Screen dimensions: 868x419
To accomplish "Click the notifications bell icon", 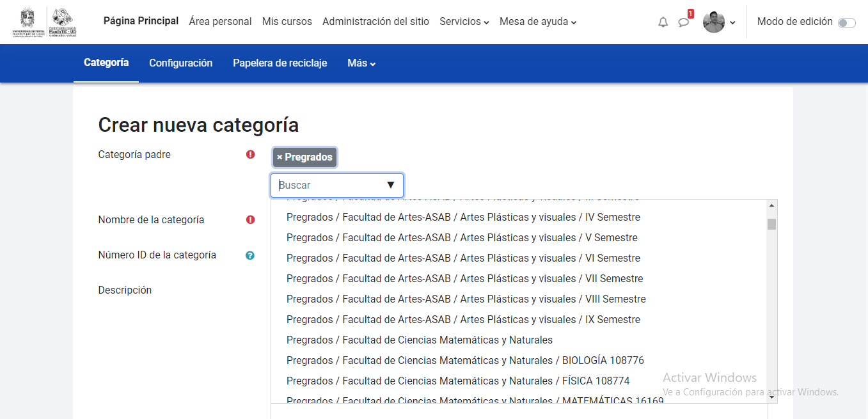I will 663,22.
